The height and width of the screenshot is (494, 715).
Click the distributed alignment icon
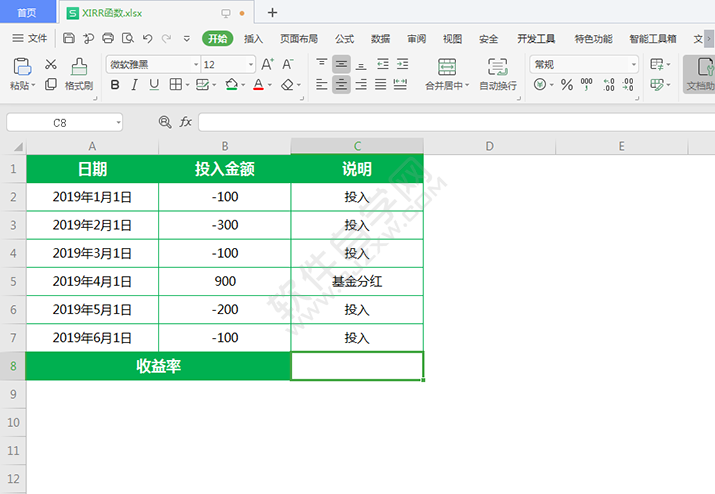point(400,84)
